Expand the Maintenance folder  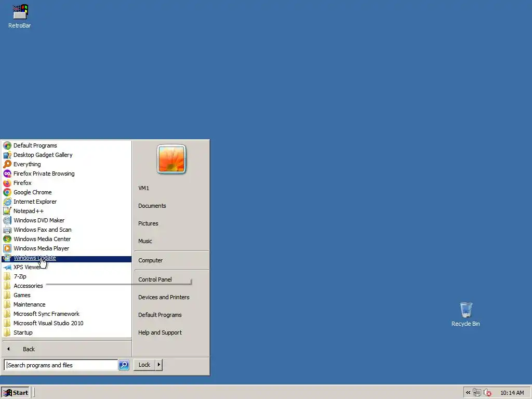(x=67, y=304)
